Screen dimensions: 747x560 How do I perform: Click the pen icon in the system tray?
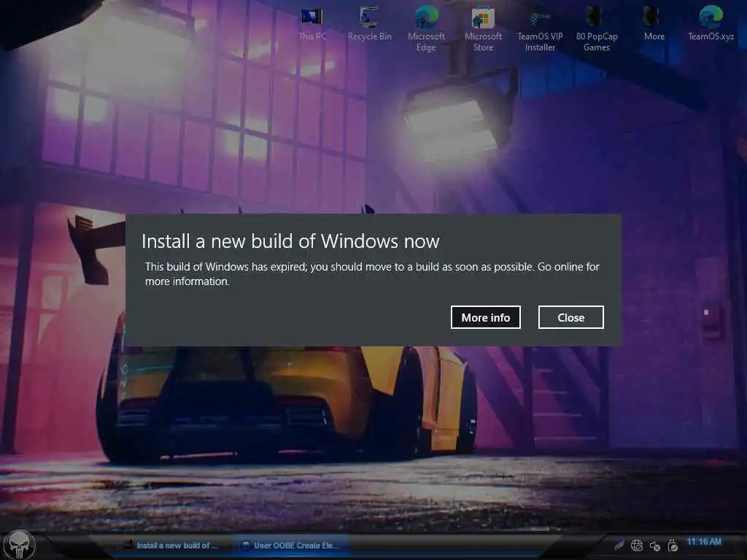click(619, 545)
